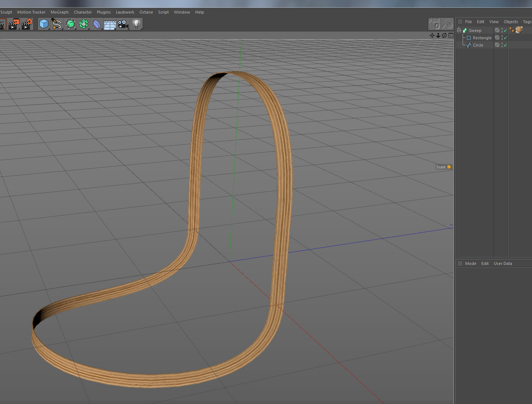Collapse the Sweep object hierarchy

tap(459, 30)
